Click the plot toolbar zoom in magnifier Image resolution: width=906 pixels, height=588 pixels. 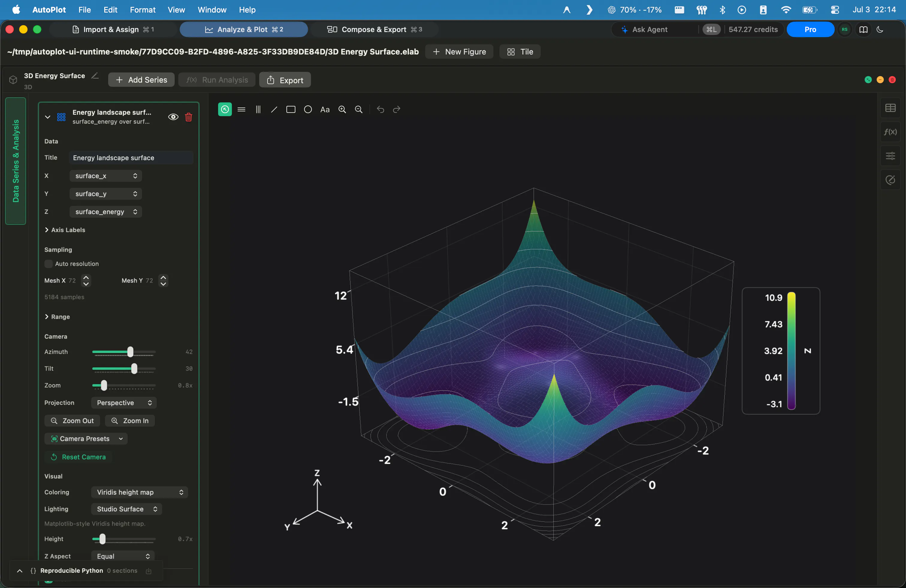pos(342,110)
